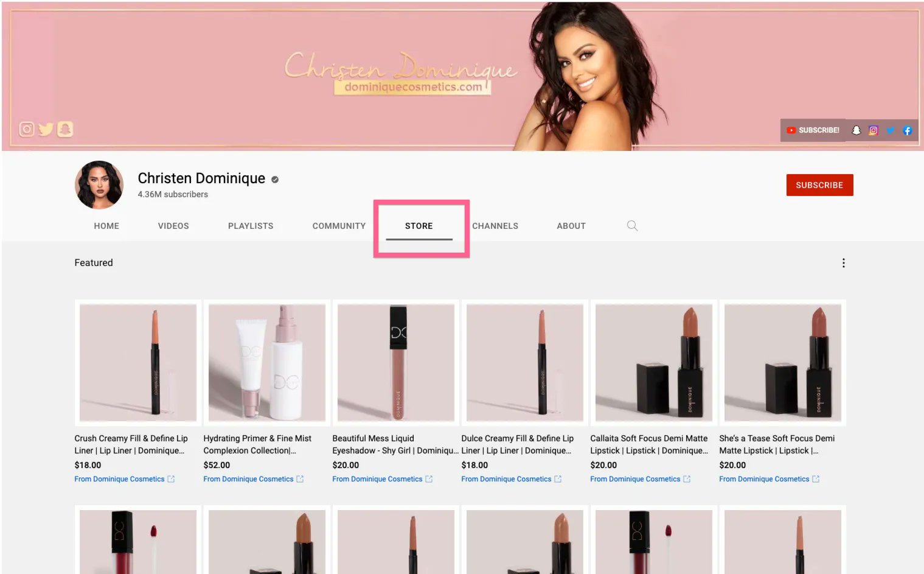Open the Twitter link in banner right
The height and width of the screenshot is (574, 924).
tap(891, 130)
